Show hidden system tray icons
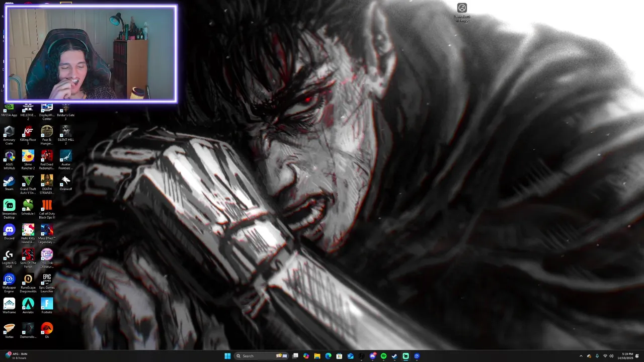 581,356
